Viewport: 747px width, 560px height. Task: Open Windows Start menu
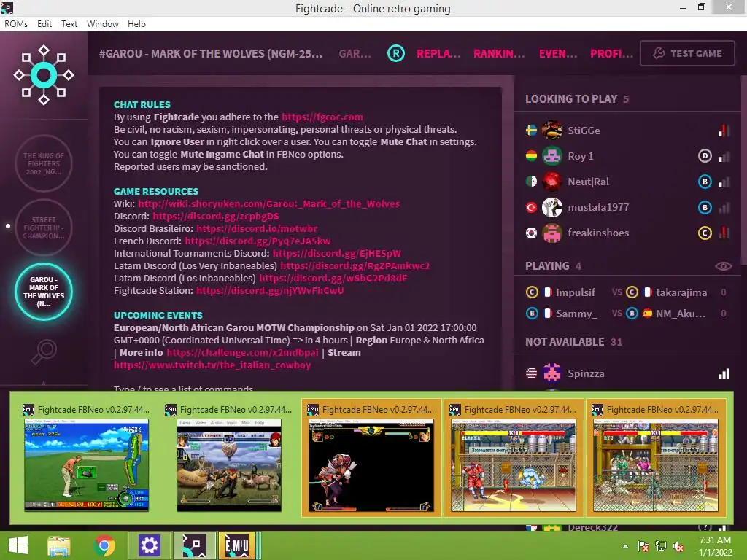tap(18, 545)
